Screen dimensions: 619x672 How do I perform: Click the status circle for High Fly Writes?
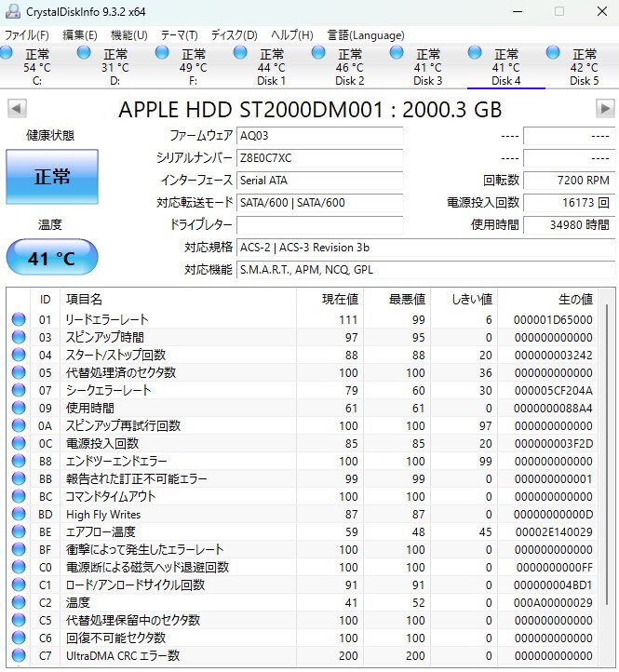19,515
